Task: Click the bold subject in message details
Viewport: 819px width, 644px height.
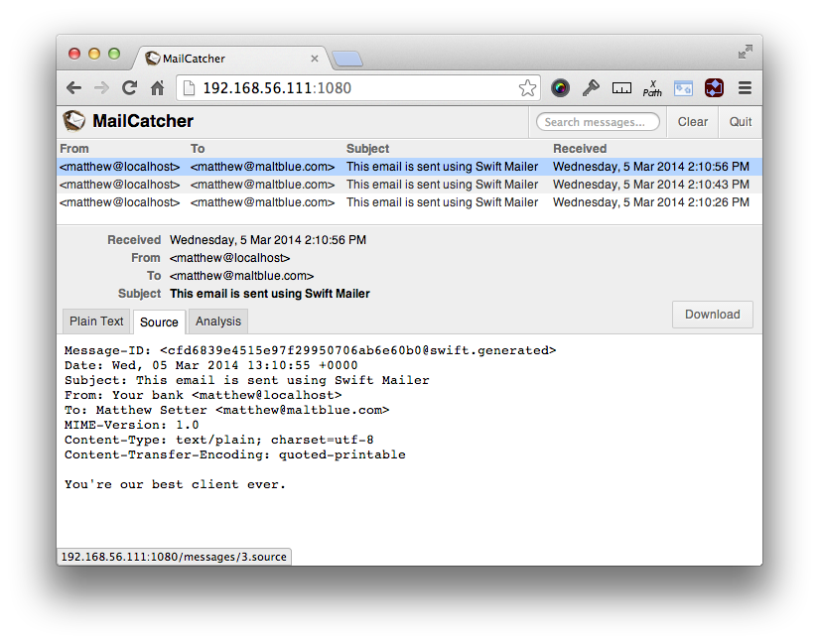Action: [269, 294]
